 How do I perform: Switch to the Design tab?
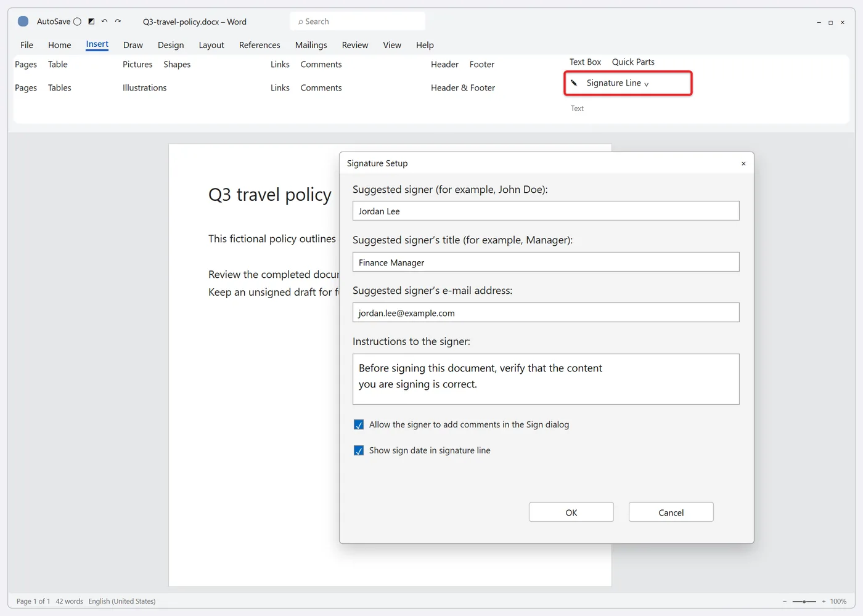tap(171, 45)
